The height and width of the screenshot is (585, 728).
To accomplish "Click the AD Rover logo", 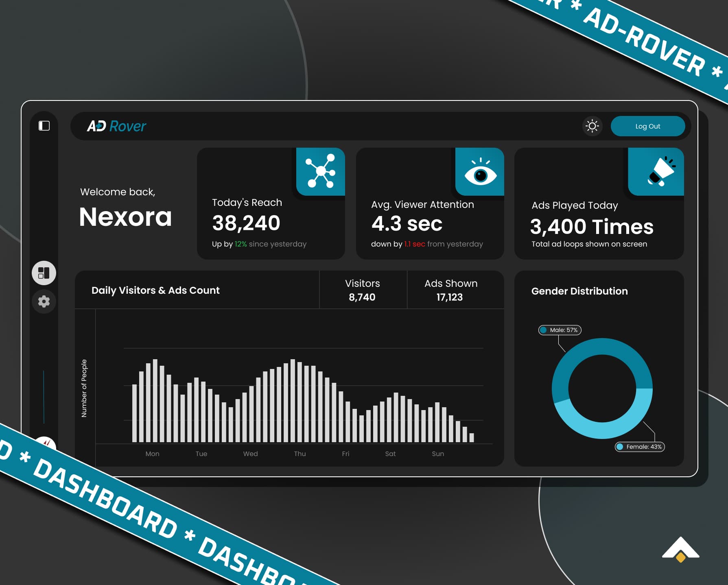I will coord(116,126).
